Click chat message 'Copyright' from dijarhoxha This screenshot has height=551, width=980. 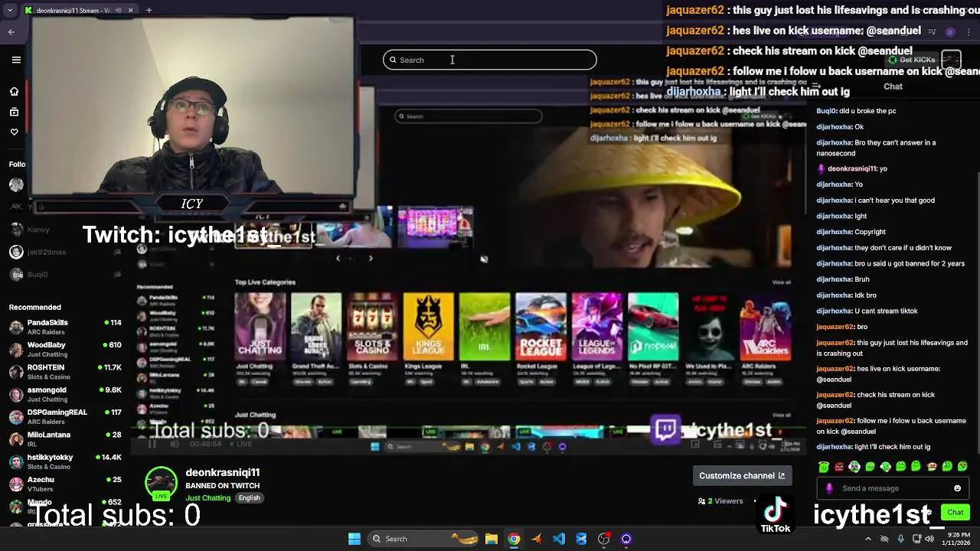pos(870,232)
